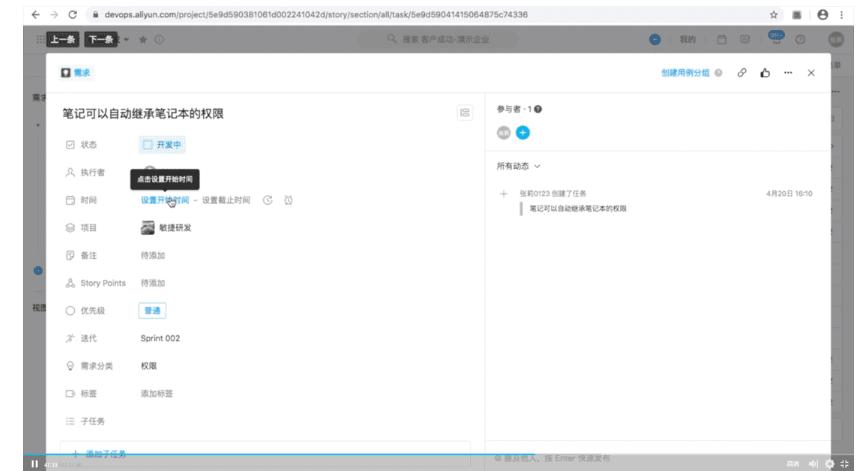Pause the video playback
862x471 pixels.
[x=35, y=464]
